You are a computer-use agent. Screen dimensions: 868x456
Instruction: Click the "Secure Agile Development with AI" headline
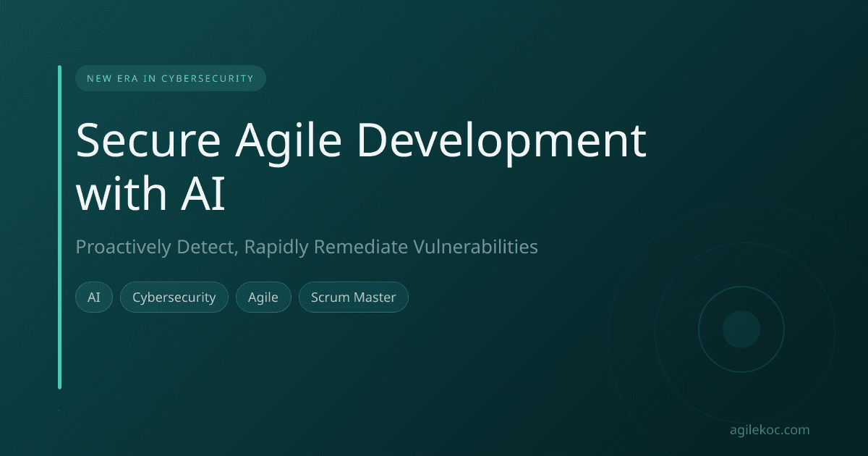[x=361, y=168]
